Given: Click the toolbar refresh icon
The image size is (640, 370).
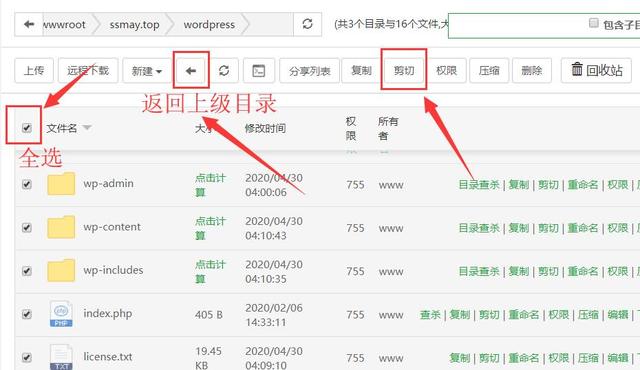Looking at the screenshot, I should click(224, 71).
